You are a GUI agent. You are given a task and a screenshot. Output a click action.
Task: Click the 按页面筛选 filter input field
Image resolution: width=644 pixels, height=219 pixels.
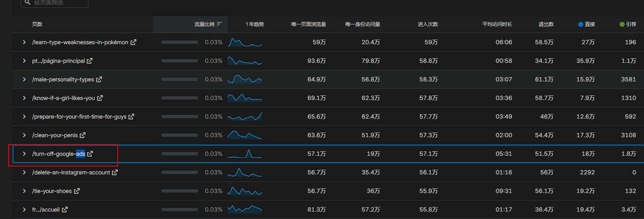click(58, 3)
